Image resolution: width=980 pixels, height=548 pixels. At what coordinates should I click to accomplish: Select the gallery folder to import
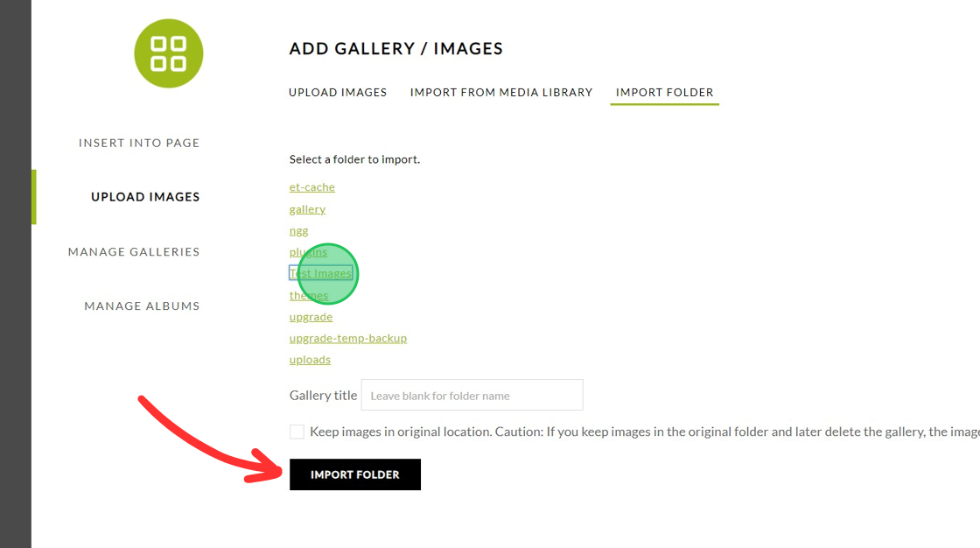tap(307, 208)
